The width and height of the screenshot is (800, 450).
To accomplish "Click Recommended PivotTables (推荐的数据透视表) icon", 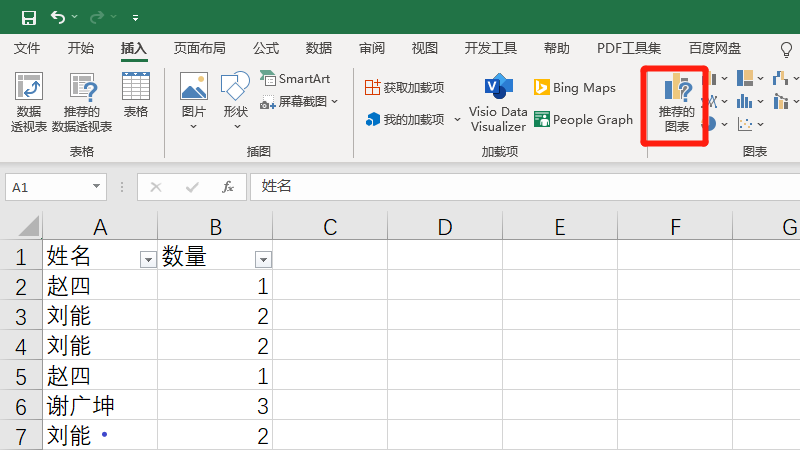I will click(x=82, y=101).
